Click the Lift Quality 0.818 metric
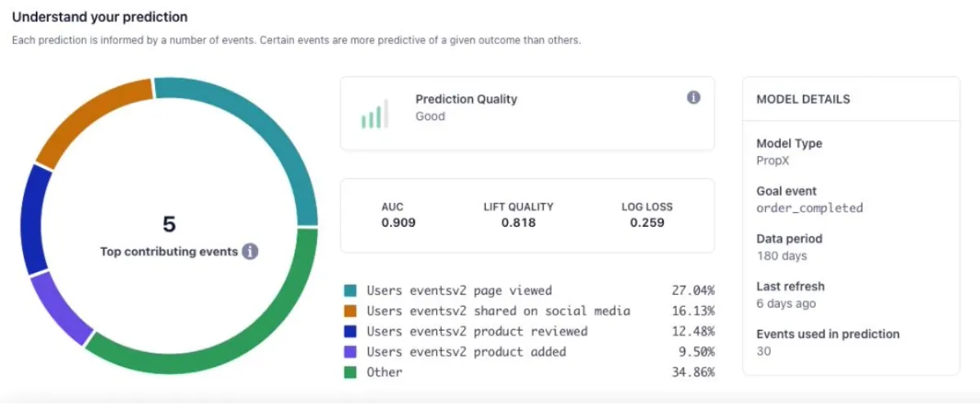 pos(518,215)
